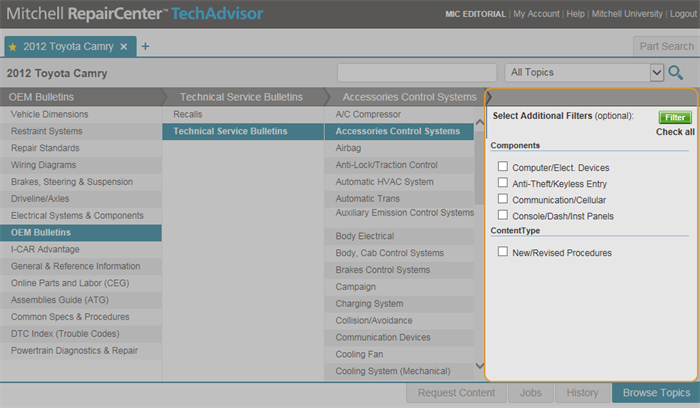Open Wiring Diagrams topic

click(81, 165)
